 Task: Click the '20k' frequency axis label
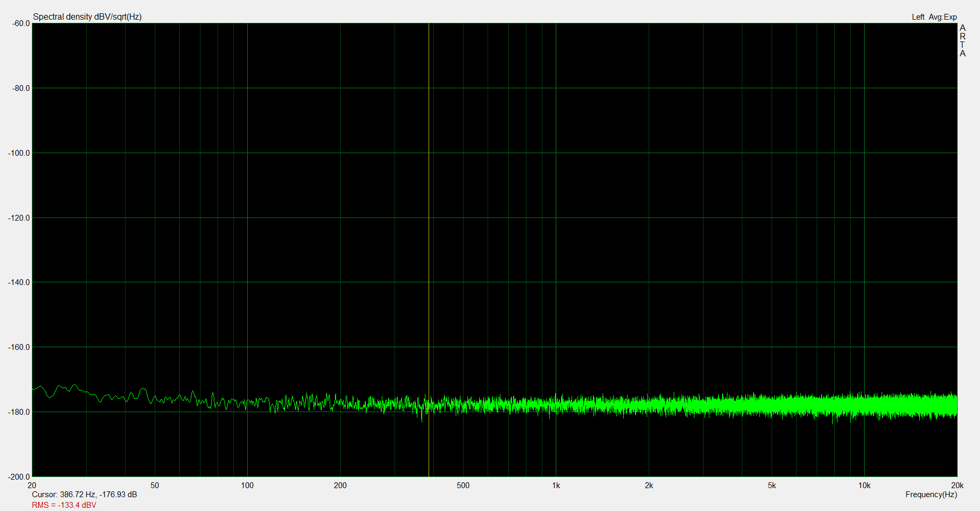tap(957, 485)
